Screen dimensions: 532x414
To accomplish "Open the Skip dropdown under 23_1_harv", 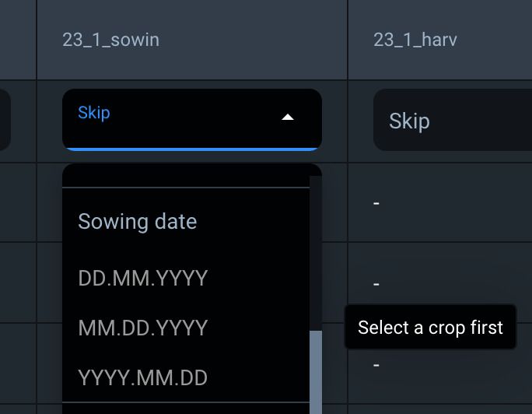I will tap(451, 121).
